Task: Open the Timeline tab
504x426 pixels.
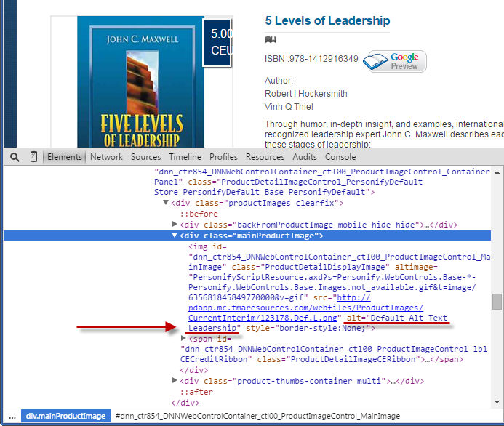Action: point(185,157)
